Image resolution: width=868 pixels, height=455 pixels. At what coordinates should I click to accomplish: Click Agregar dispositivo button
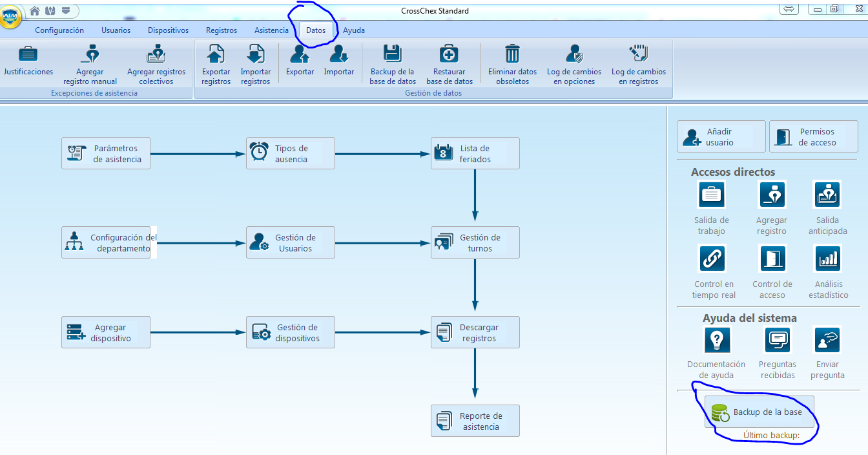click(106, 332)
